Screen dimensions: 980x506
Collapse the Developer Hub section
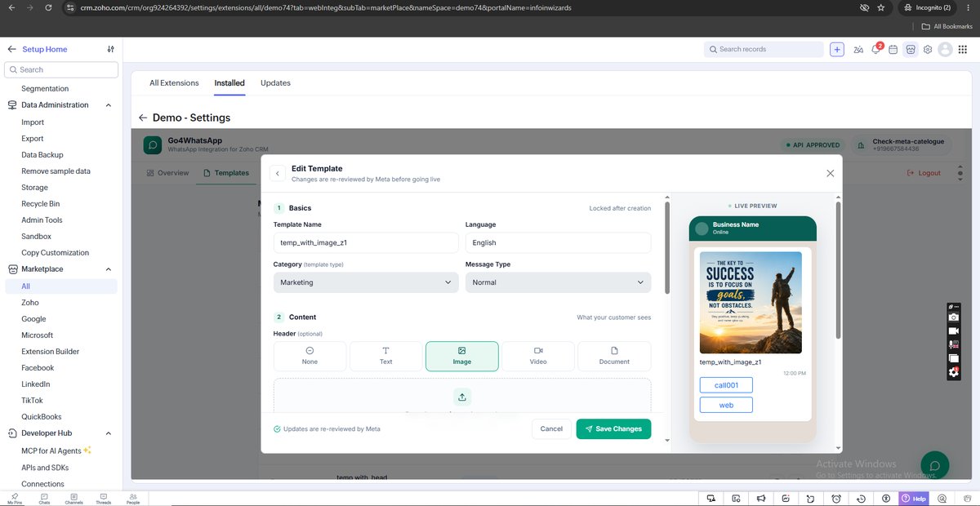click(x=109, y=433)
